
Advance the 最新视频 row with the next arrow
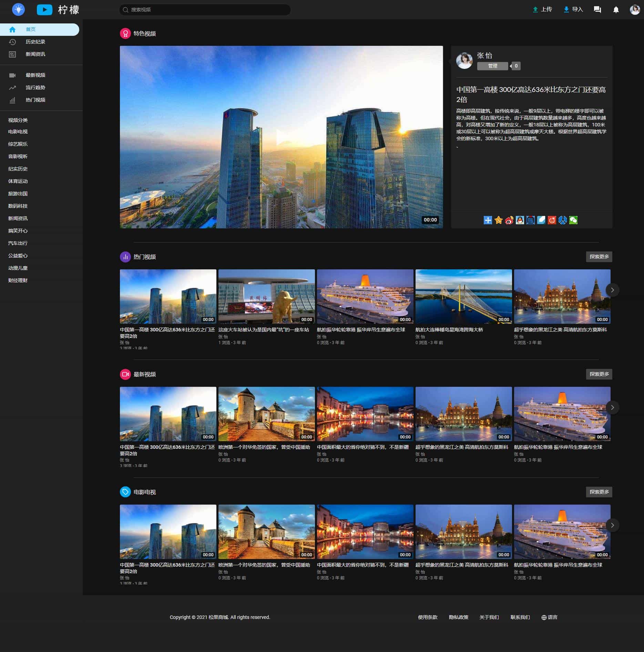click(x=612, y=407)
